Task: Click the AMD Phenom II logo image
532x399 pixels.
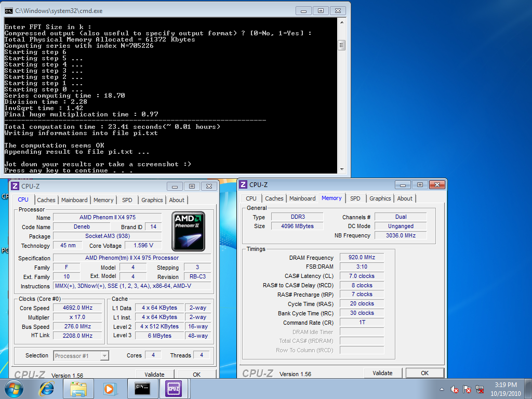Action: pyautogui.click(x=188, y=231)
